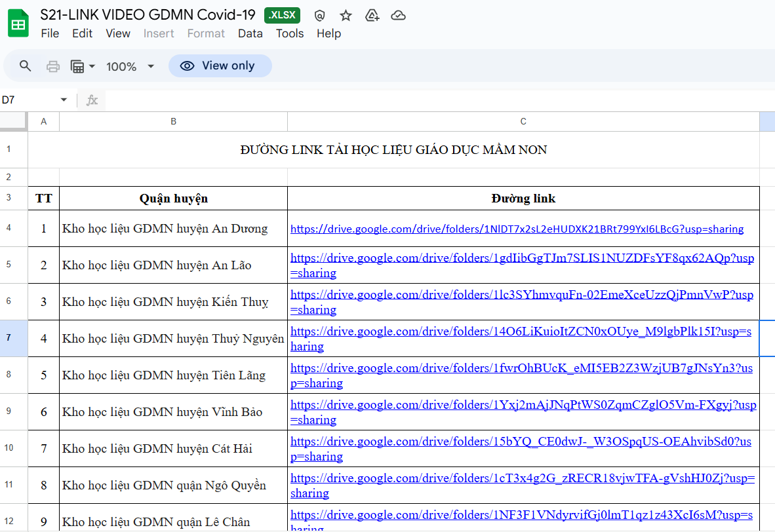Select column B header
The width and height of the screenshot is (775, 532).
[x=173, y=121]
